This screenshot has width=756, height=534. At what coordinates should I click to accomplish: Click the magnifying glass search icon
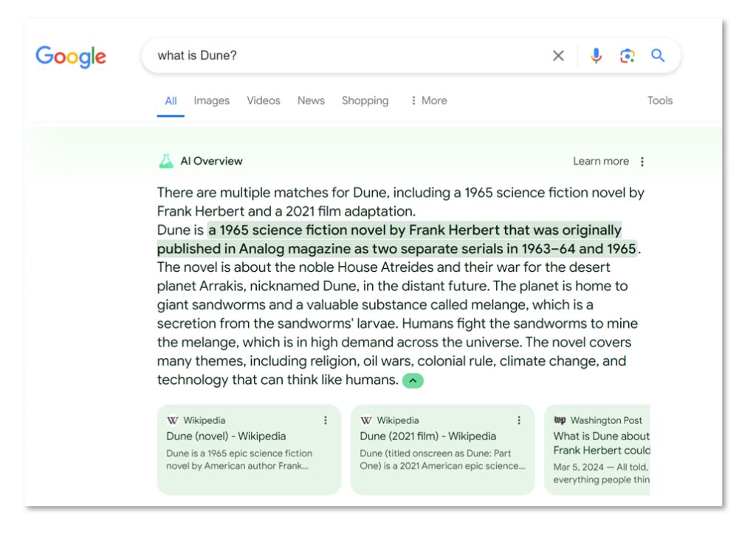coord(658,56)
